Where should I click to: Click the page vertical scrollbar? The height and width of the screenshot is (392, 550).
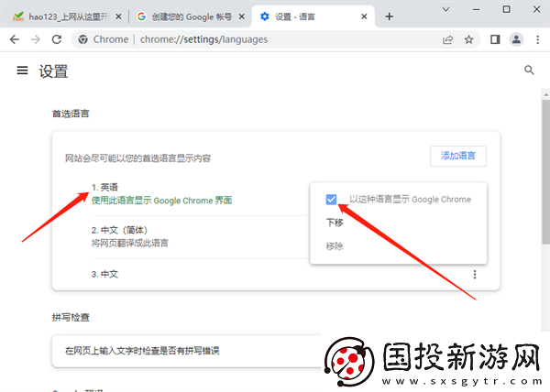545,171
